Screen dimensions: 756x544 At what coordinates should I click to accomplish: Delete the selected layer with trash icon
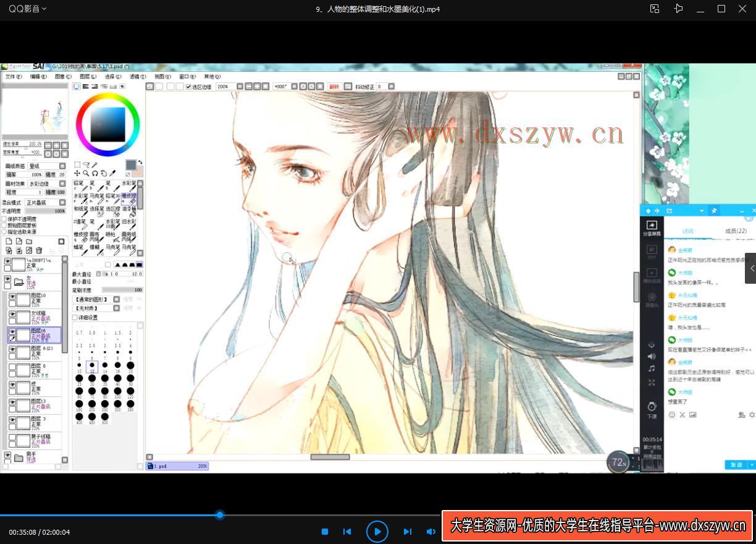point(39,250)
